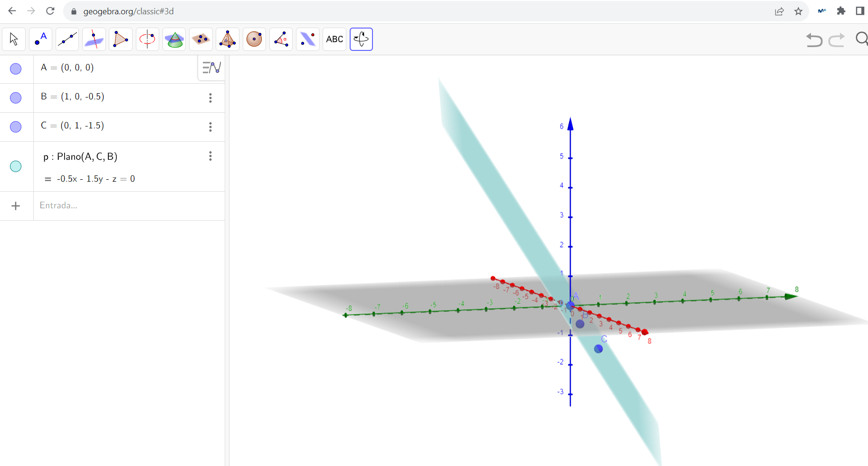The width and height of the screenshot is (868, 466).
Task: Toggle visibility of point A
Action: point(16,69)
